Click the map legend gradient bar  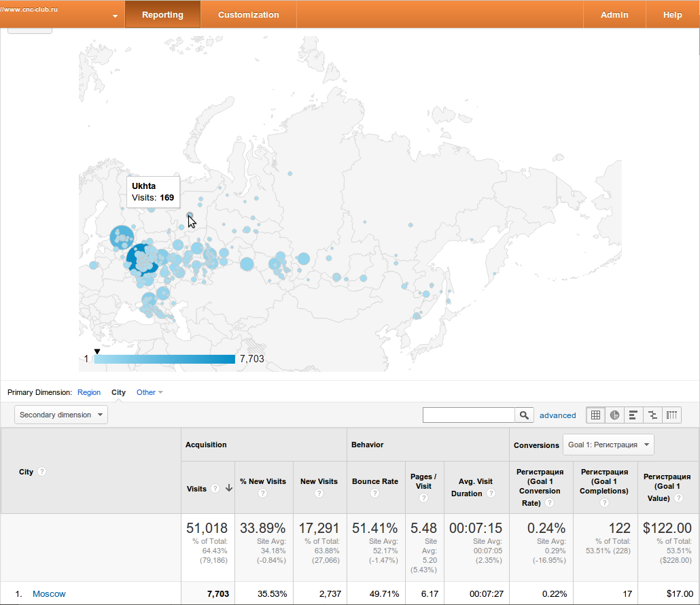pos(164,359)
